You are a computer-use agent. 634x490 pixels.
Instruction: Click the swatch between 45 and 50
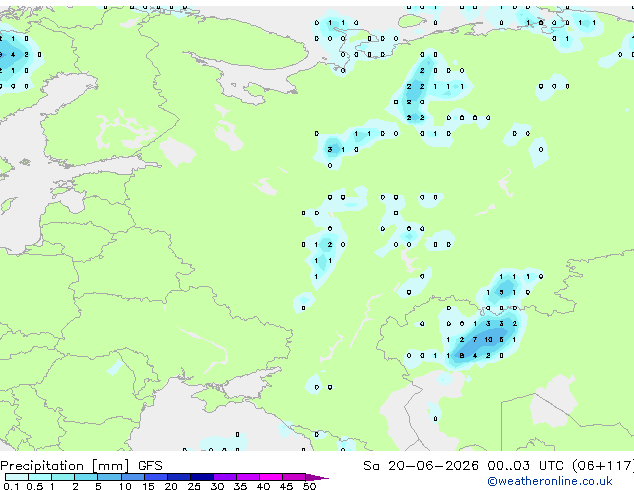click(x=294, y=477)
